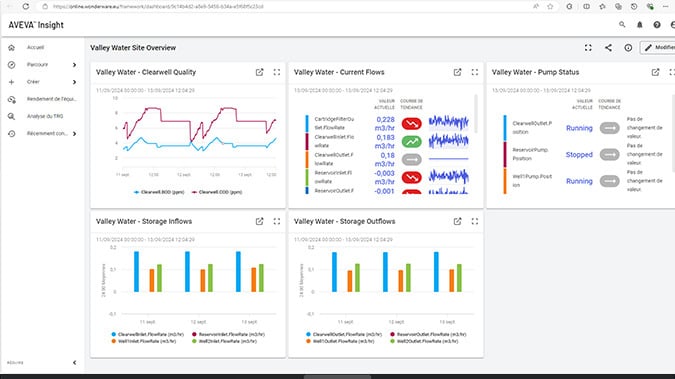
Task: Open notifications bell icon
Action: click(639, 25)
